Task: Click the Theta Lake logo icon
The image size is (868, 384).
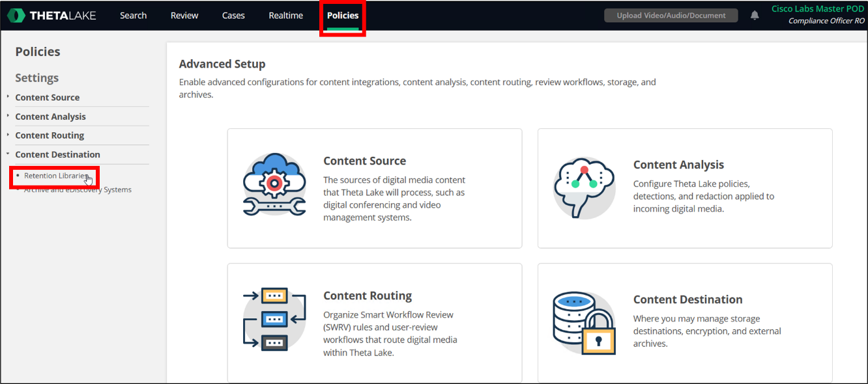Action: pos(17,16)
